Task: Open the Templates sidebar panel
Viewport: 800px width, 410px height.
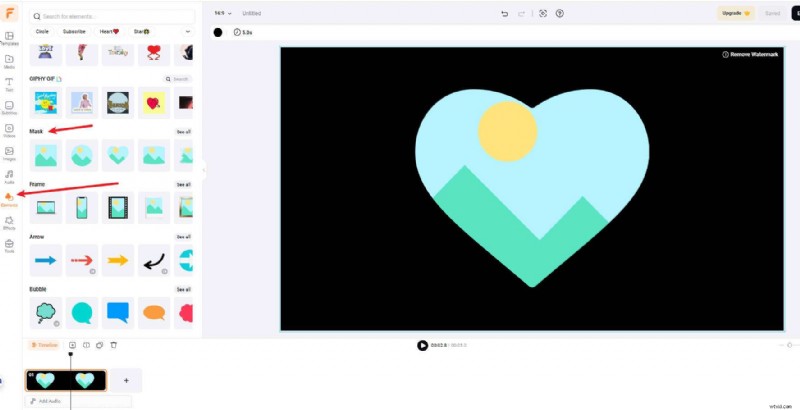Action: 9,39
